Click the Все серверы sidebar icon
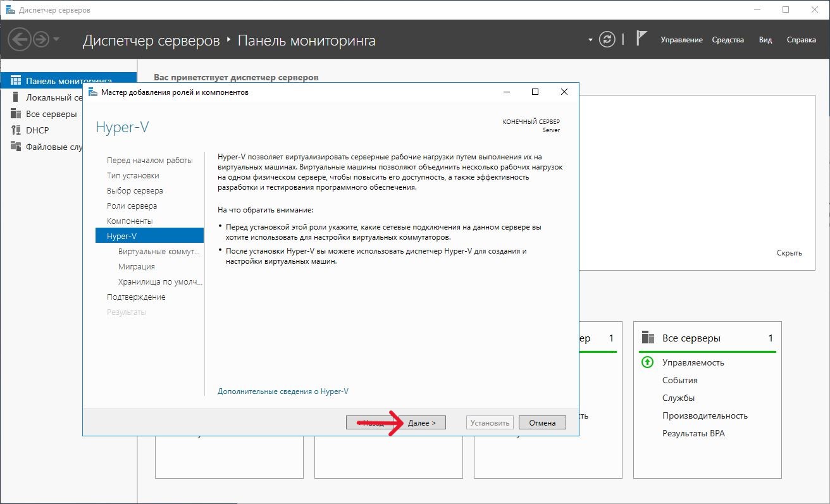This screenshot has height=504, width=830. coord(16,114)
